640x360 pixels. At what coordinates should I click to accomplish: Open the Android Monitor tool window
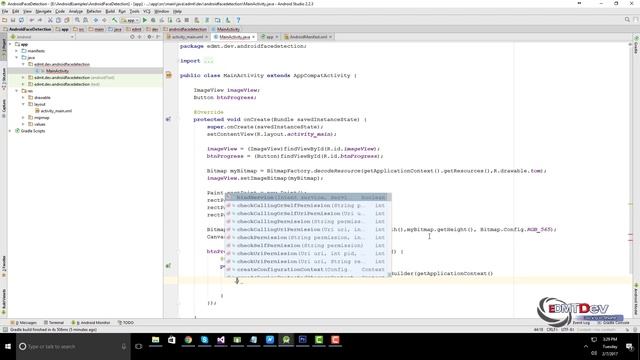[91, 323]
